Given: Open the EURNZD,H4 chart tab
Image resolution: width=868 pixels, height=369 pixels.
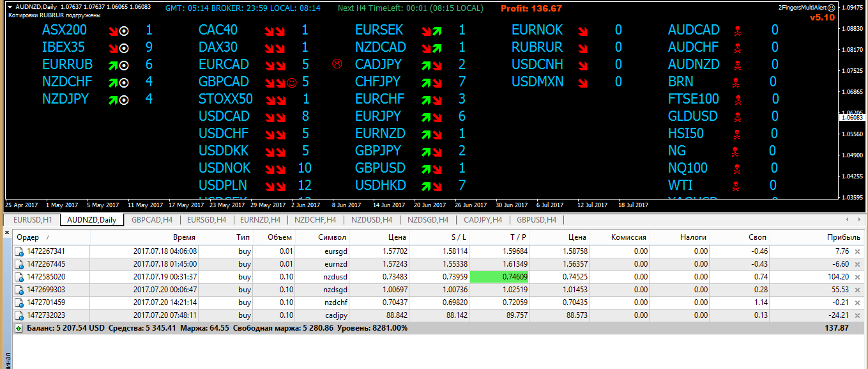Looking at the screenshot, I should pos(261,220).
